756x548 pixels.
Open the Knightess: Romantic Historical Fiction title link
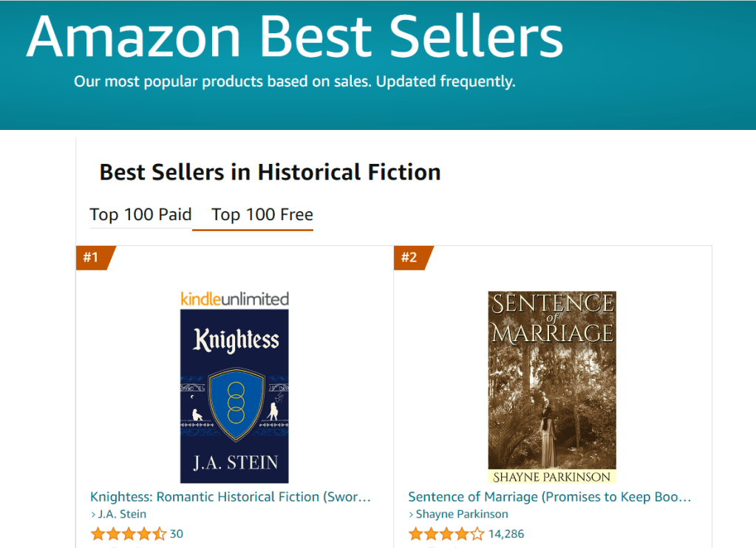point(230,497)
